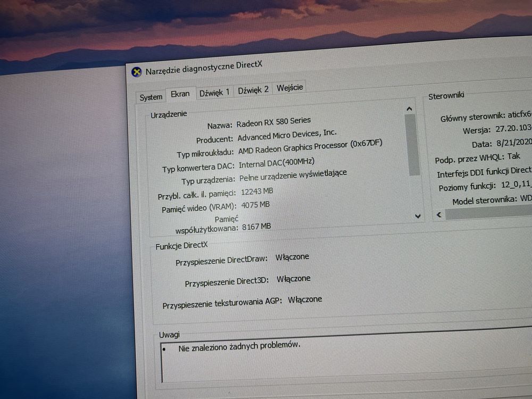The width and height of the screenshot is (532, 399).
Task: Click the 'Uwagi' group heading
Action: [169, 335]
